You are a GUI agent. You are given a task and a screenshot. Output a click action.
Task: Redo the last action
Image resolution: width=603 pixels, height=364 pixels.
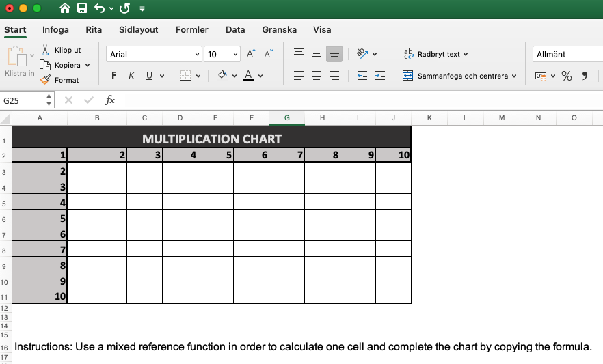coord(124,8)
